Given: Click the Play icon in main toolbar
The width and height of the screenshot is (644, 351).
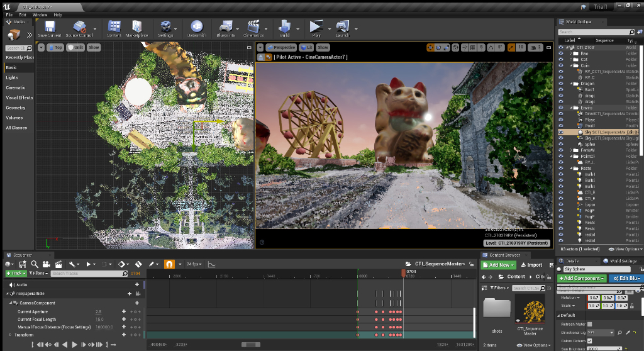Looking at the screenshot, I should (316, 27).
